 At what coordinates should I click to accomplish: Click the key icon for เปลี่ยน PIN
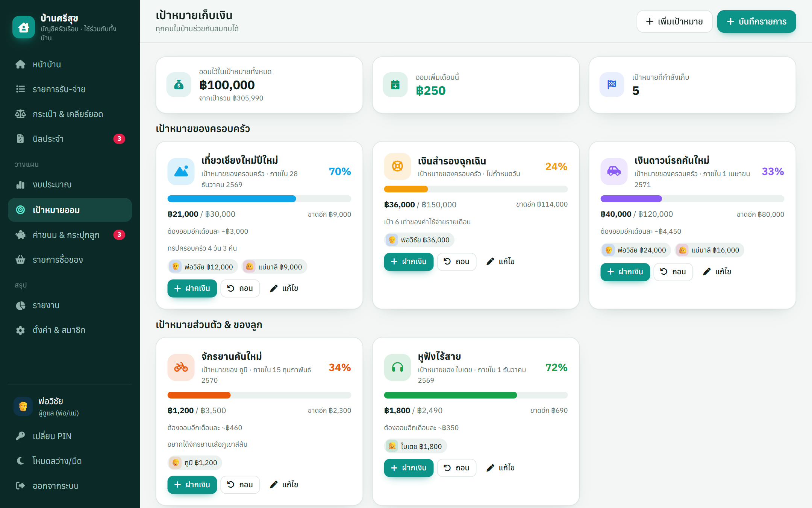coord(20,436)
